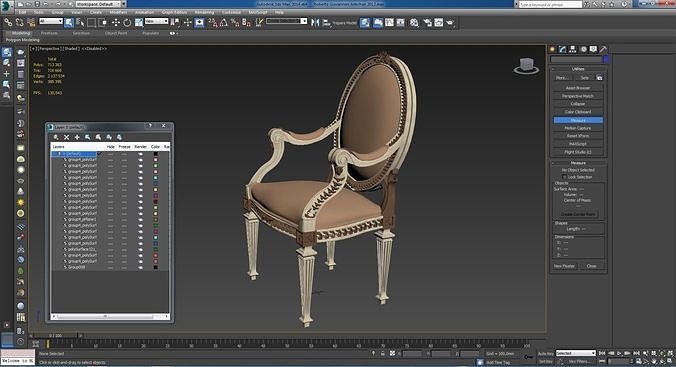Viewport: 676px width, 367px height.
Task: Open the selection filter 'All' dropdown
Action: pyautogui.click(x=50, y=21)
